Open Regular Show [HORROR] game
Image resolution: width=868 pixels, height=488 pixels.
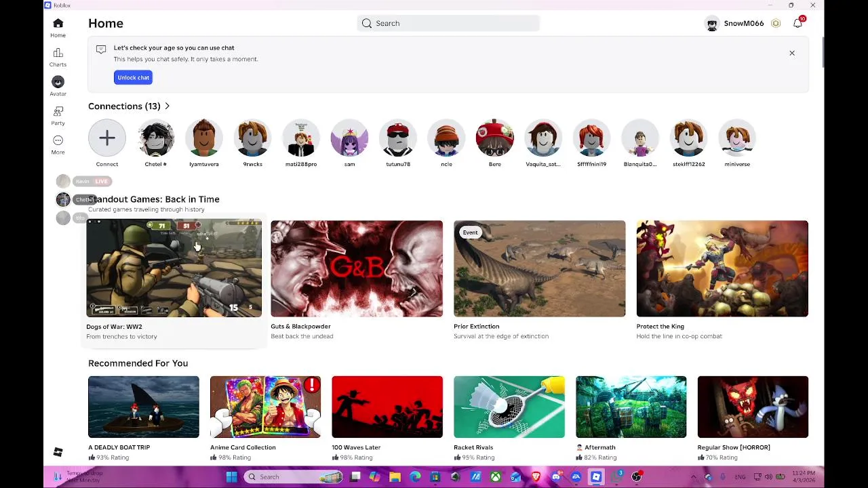click(753, 407)
